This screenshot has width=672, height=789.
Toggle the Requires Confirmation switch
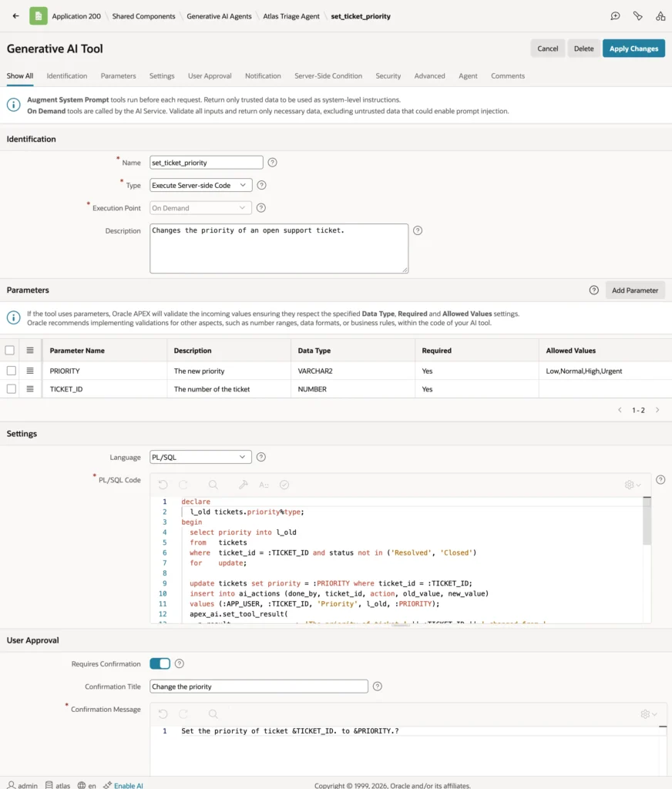pyautogui.click(x=160, y=663)
